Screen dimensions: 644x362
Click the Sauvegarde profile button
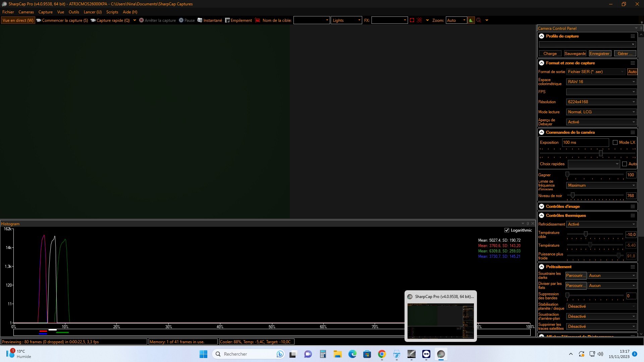tap(575, 54)
